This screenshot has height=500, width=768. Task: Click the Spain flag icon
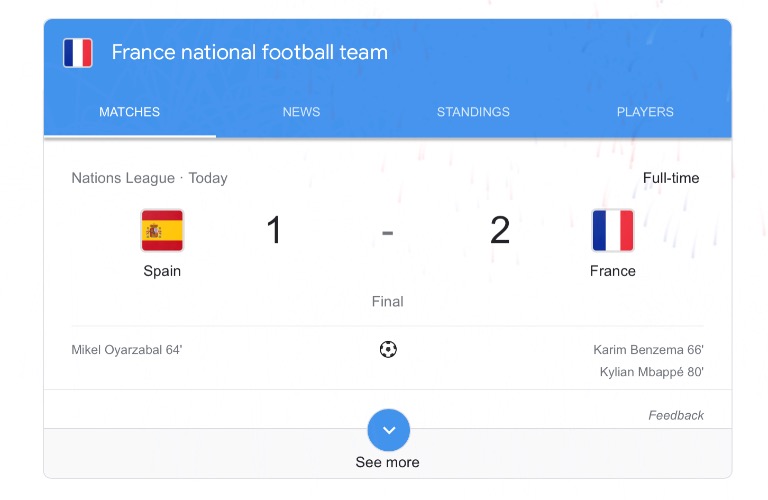tap(162, 231)
